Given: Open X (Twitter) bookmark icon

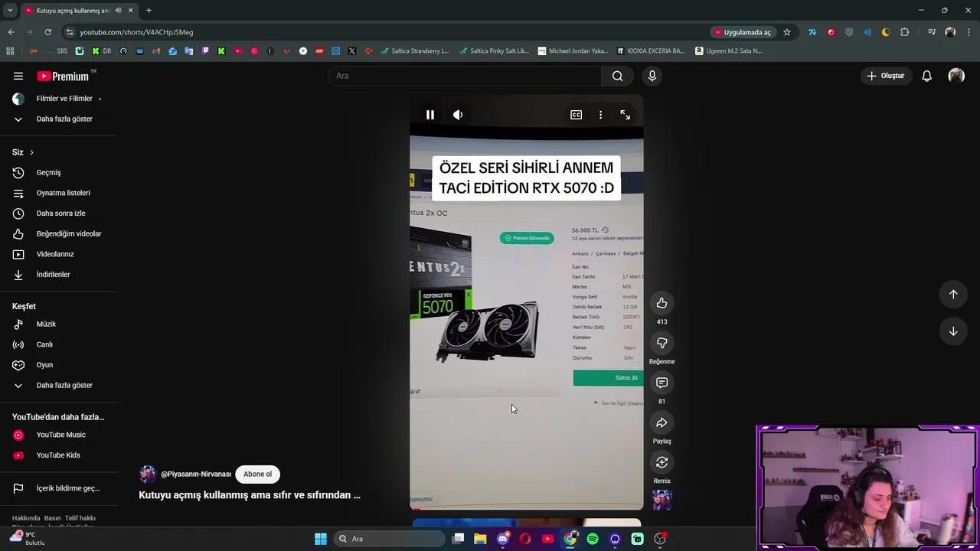Looking at the screenshot, I should coord(351,51).
